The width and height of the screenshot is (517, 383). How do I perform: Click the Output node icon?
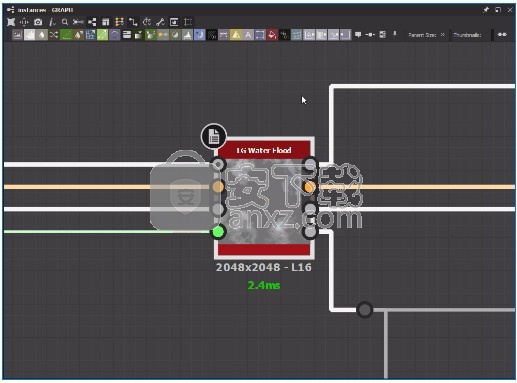345,35
